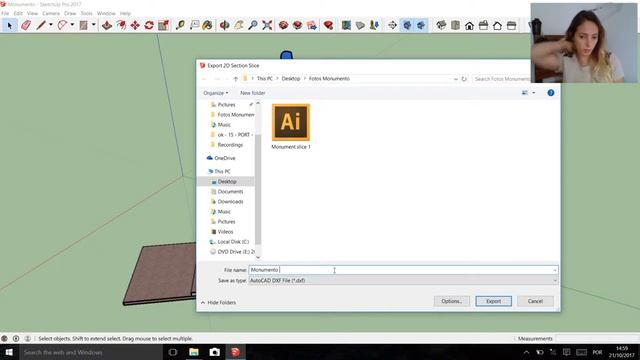
Task: Go up one folder level
Action: [236, 79]
